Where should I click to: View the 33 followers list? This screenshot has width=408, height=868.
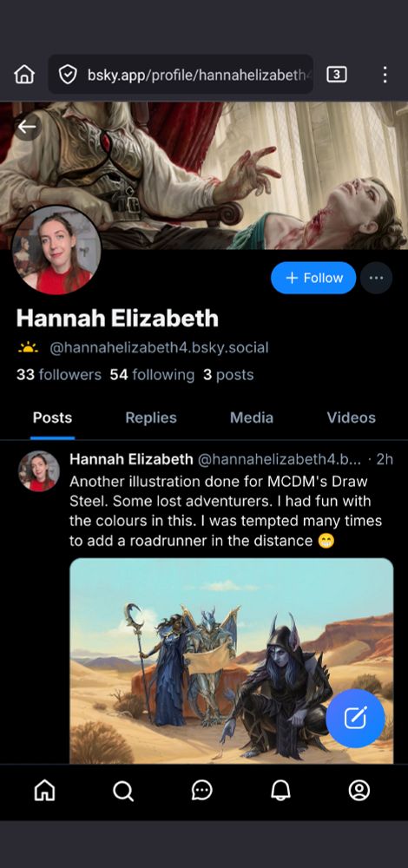[x=59, y=375]
